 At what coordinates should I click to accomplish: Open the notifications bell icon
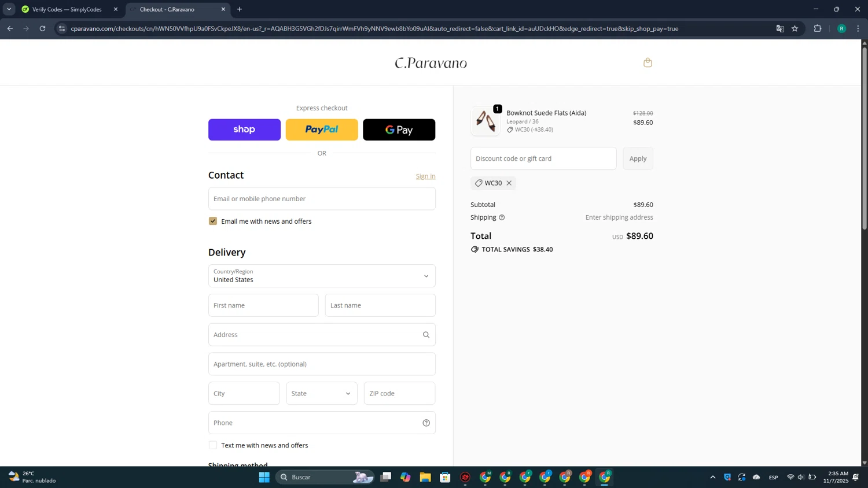coord(856,477)
